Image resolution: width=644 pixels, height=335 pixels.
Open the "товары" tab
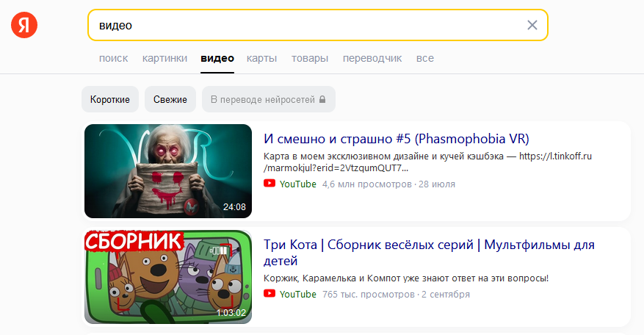[310, 58]
